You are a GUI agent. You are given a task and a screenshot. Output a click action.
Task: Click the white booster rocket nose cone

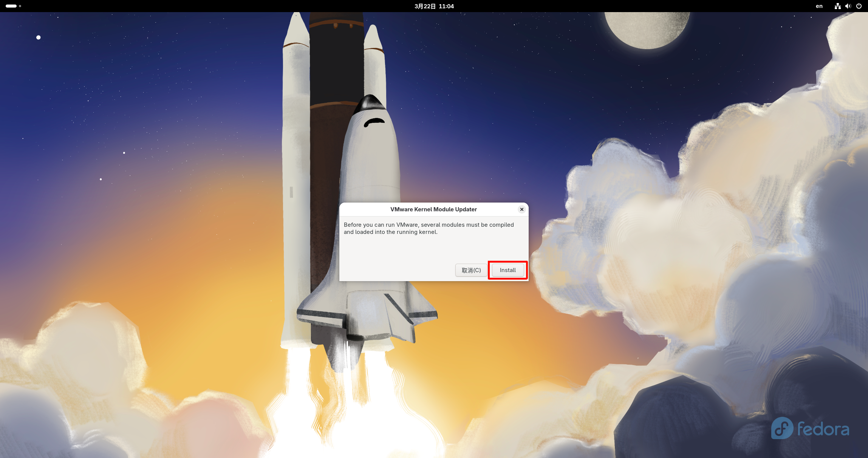297,30
